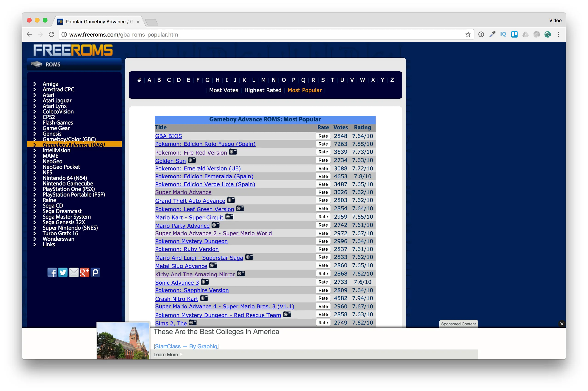
Task: Rate Sims 2, The
Action: click(x=323, y=322)
